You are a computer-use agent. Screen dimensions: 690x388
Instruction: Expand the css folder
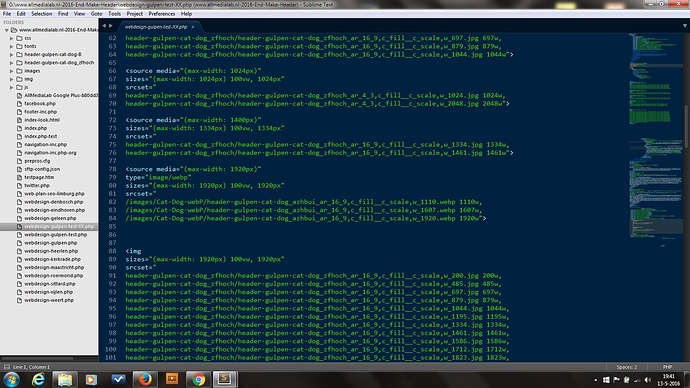point(12,38)
